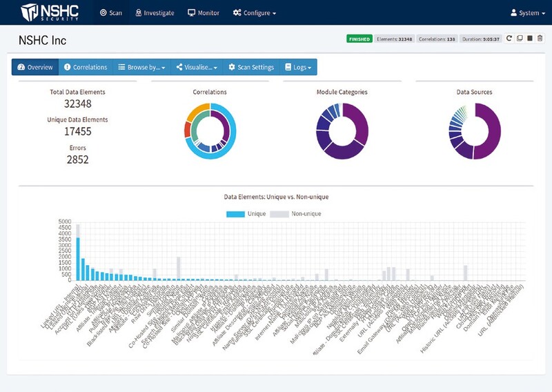The height and width of the screenshot is (392, 552).
Task: Click the re-run scan refresh icon
Action: [509, 39]
